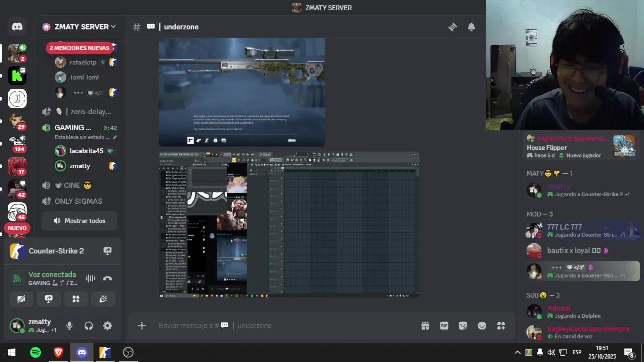Toggle system tray volume icon
Screen dimensions: 644x362
551,352
